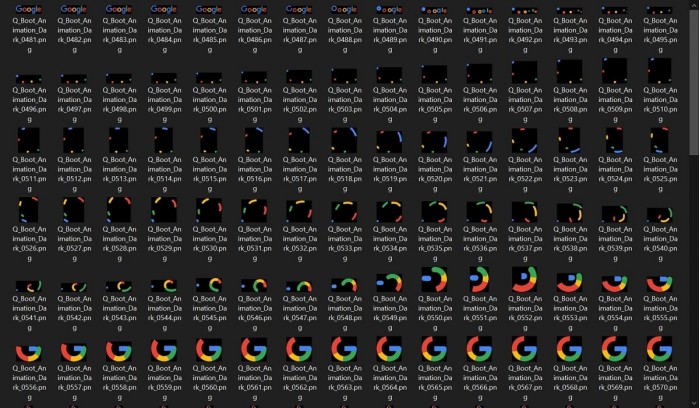Select thumbnail of Q_Boot_Animation_Dark_0500.png
The width and height of the screenshot is (700, 408).
pyautogui.click(x=209, y=78)
